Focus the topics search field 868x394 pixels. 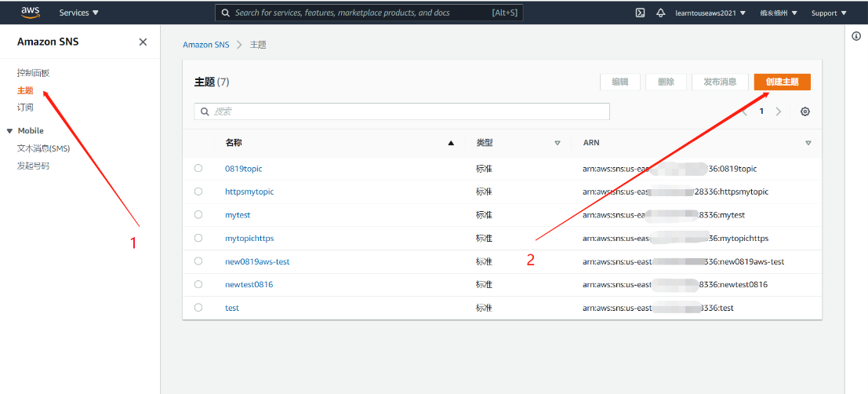pos(402,111)
